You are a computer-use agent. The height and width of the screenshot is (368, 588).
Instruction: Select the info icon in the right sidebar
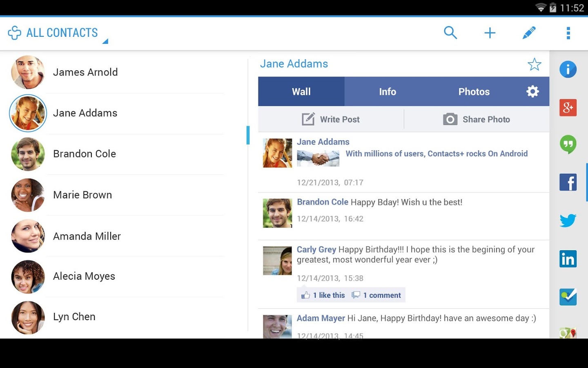point(568,70)
